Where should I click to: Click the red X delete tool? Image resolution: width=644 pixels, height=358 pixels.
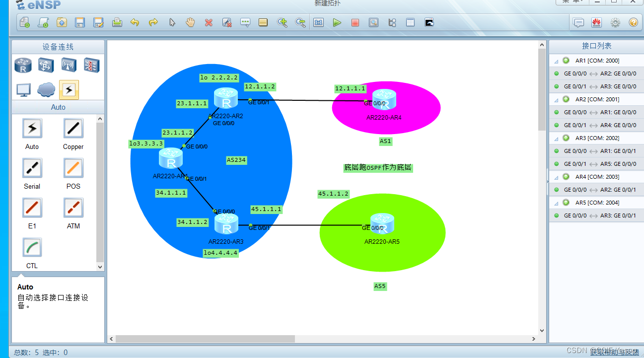pyautogui.click(x=209, y=22)
